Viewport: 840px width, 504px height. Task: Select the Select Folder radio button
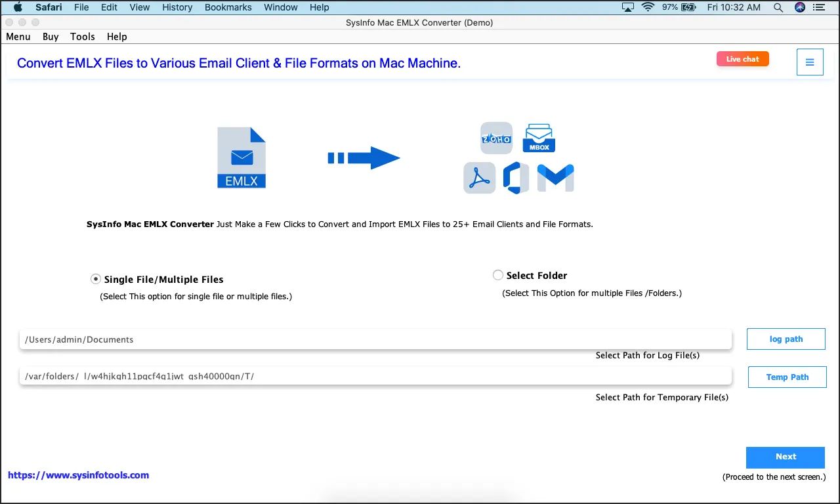tap(498, 275)
